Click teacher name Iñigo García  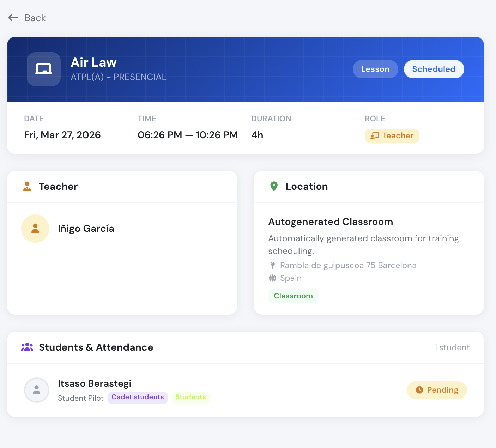point(86,229)
